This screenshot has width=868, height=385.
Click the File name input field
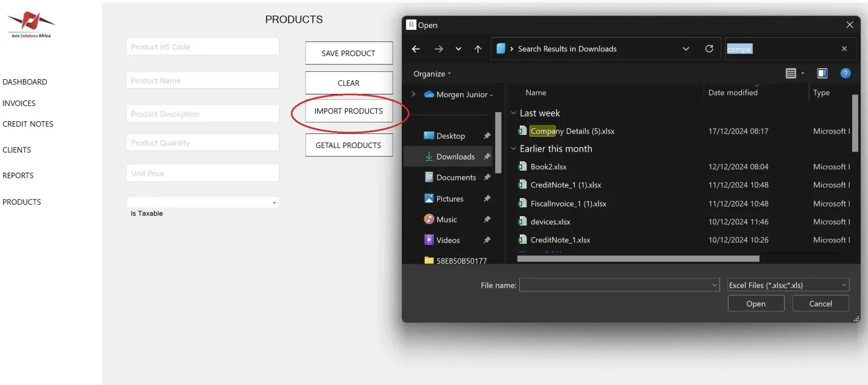(x=615, y=285)
